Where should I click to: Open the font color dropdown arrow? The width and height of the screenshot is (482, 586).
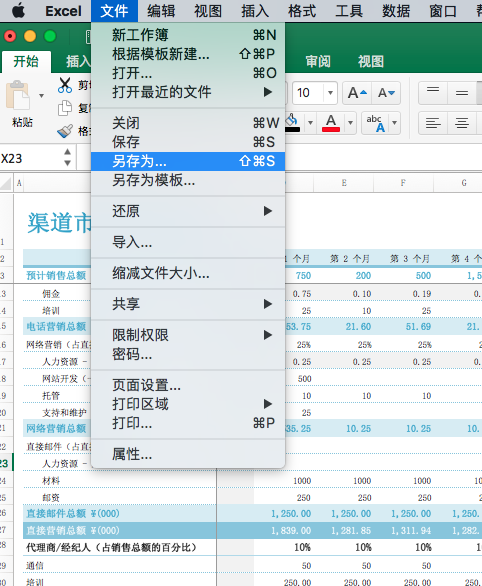tap(350, 123)
